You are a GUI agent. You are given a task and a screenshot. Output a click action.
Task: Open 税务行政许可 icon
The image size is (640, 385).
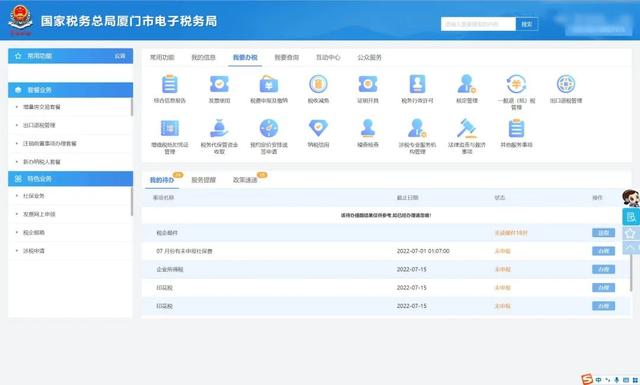tap(417, 85)
